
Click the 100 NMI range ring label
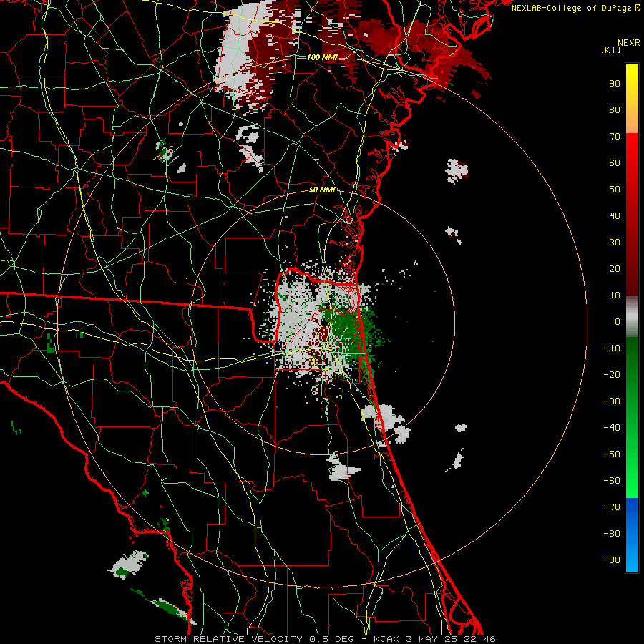(x=322, y=57)
